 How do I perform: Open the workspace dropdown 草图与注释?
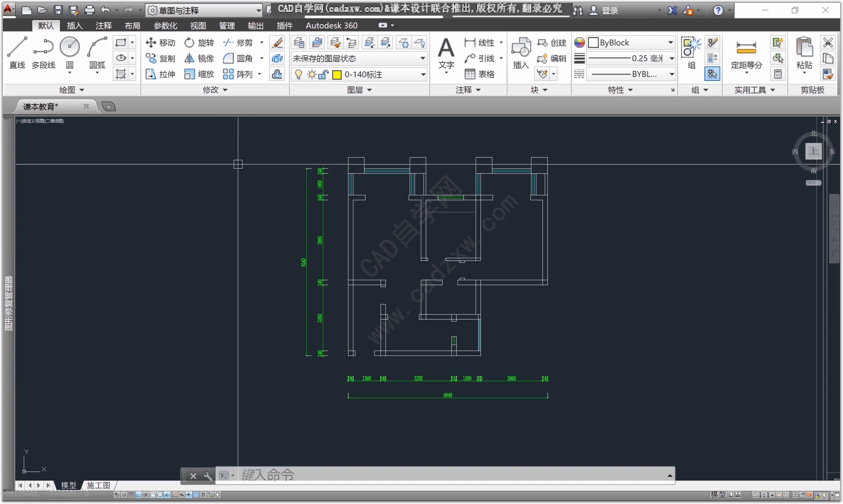tap(205, 10)
